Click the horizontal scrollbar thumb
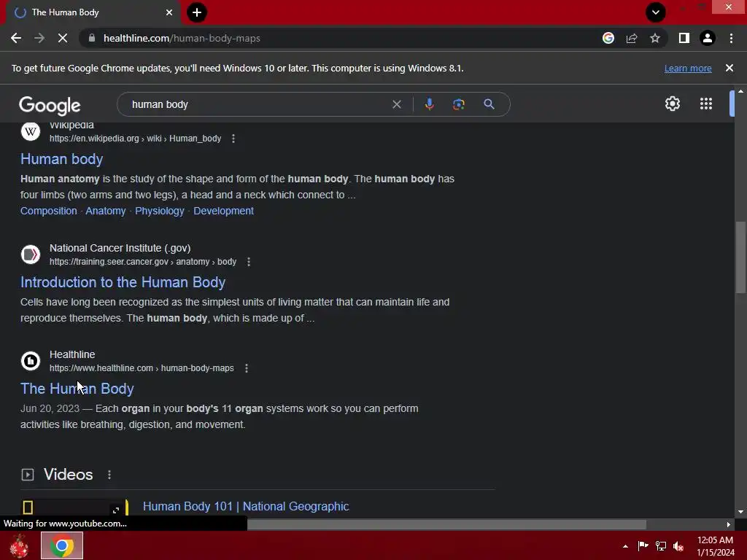The height and width of the screenshot is (560, 747). [x=447, y=524]
